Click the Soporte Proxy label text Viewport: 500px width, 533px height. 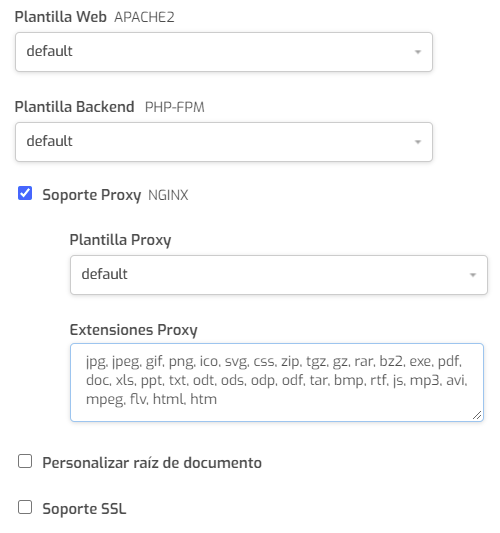tap(91, 195)
